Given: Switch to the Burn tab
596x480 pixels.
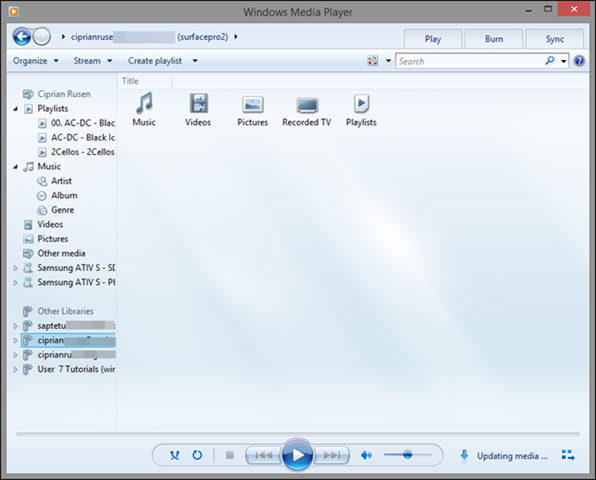Looking at the screenshot, I should [x=494, y=39].
